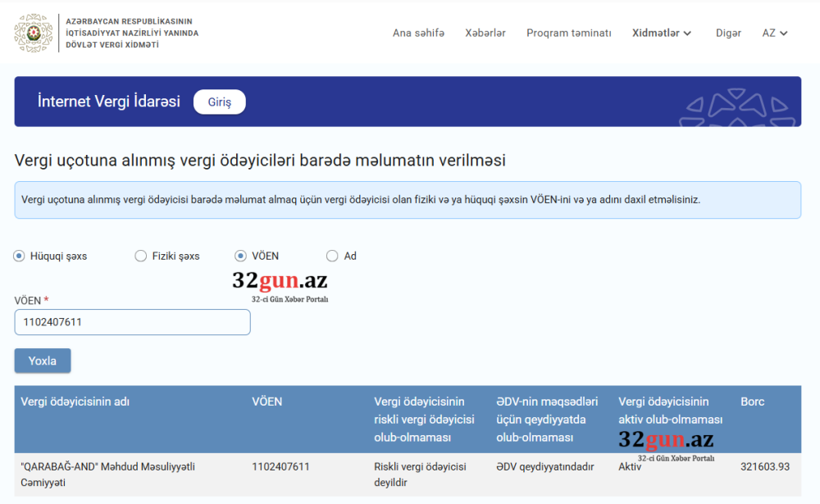Select the "Hüquqi şəxs" radio button
820x504 pixels.
point(17,256)
